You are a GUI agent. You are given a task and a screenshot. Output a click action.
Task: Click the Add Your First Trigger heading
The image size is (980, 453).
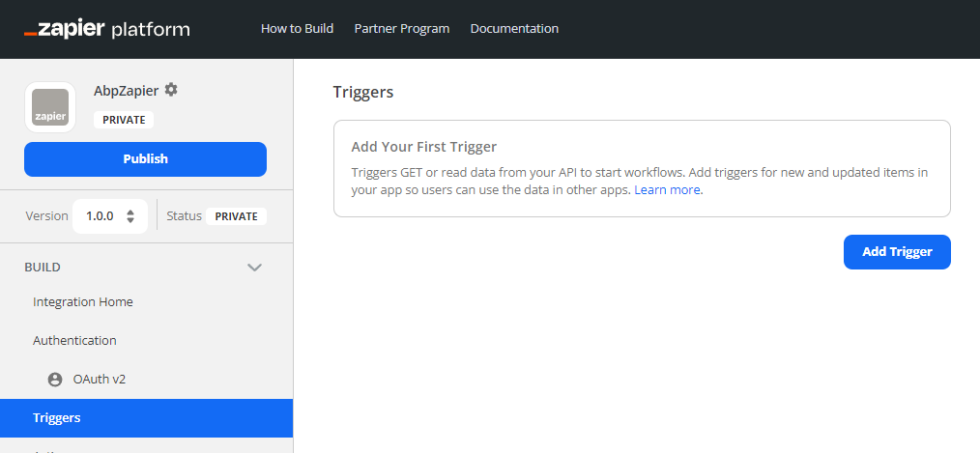[423, 147]
